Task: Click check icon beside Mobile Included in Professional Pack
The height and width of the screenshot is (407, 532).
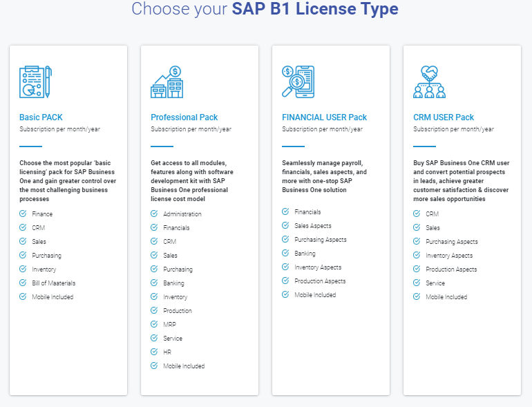Action: (x=154, y=366)
